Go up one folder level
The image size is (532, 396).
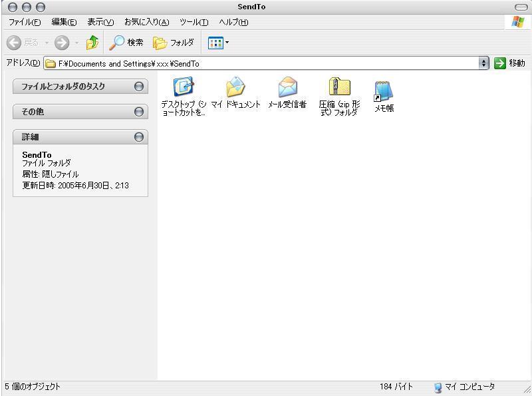(x=92, y=43)
